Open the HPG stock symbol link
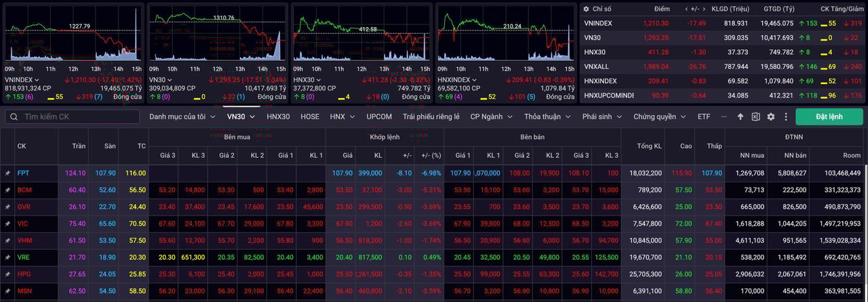 coord(24,274)
